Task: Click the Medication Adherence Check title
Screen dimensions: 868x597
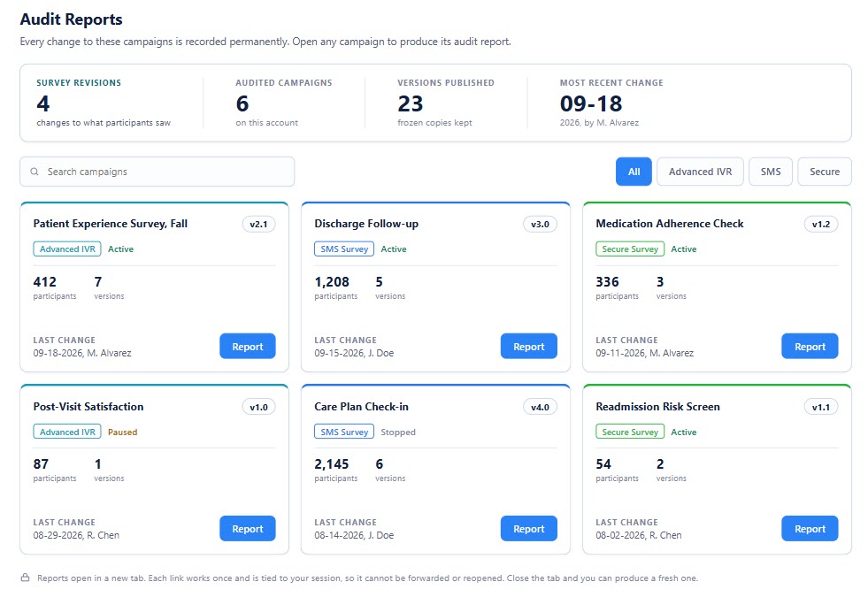Action: (669, 224)
